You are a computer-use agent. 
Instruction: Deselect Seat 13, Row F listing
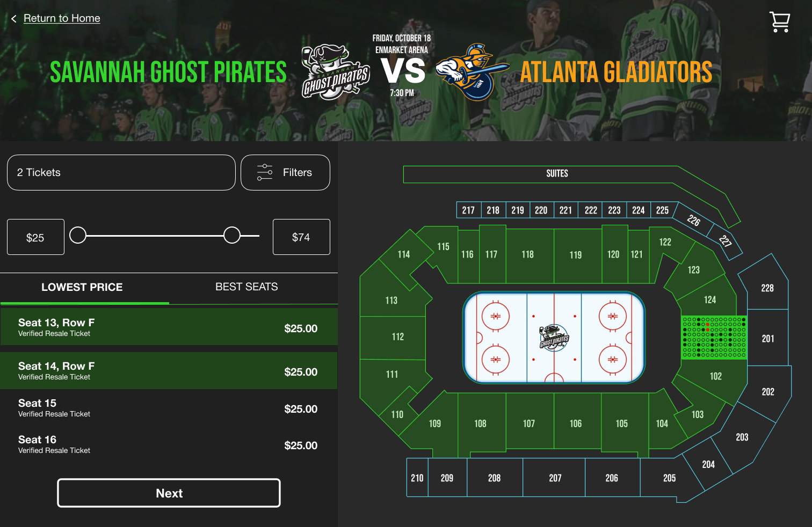click(x=169, y=327)
